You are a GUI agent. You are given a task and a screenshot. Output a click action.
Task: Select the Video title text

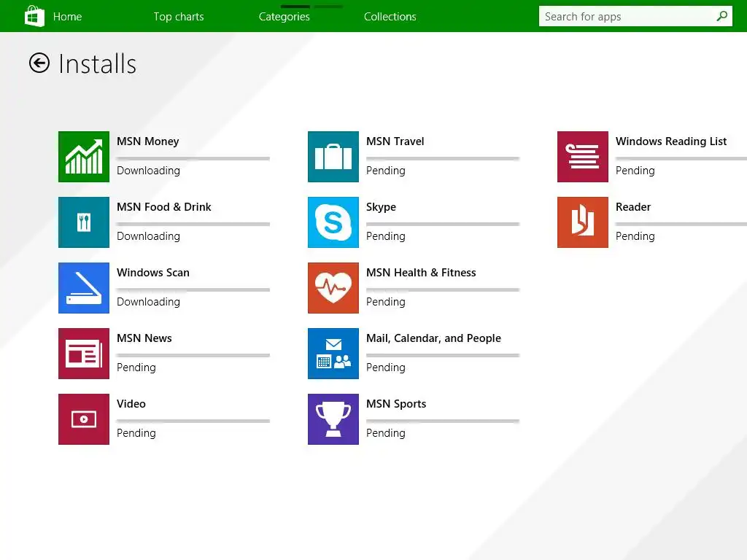tap(131, 404)
